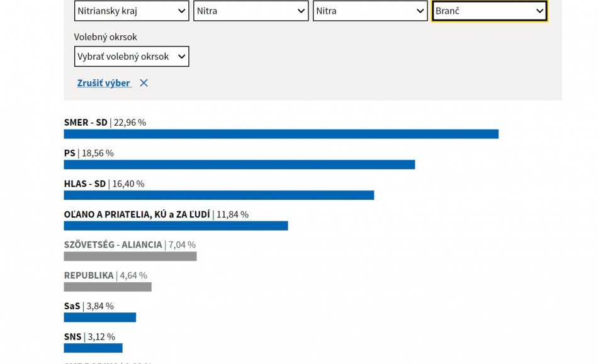This screenshot has height=364, width=598.
Task: Select the gray SZÖVETSÉG - ALIANCIA bar
Action: pos(130,256)
